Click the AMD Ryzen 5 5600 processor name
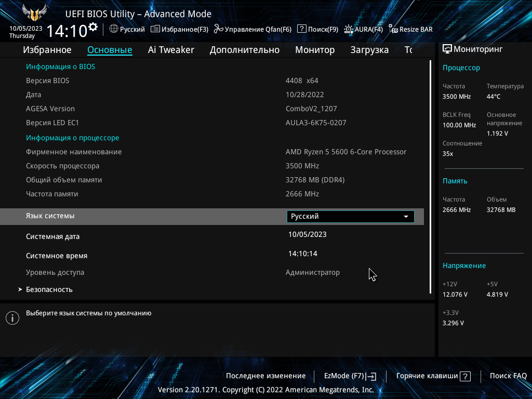This screenshot has width=532, height=399. tap(346, 152)
